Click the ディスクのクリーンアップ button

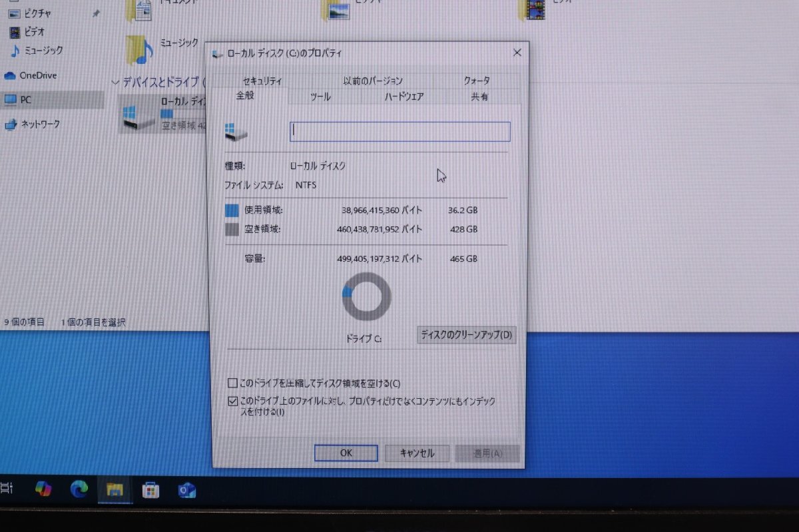pyautogui.click(x=467, y=335)
